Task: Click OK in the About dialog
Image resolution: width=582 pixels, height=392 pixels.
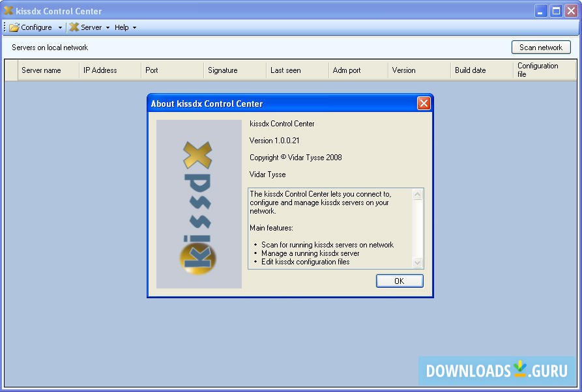Action: click(400, 281)
